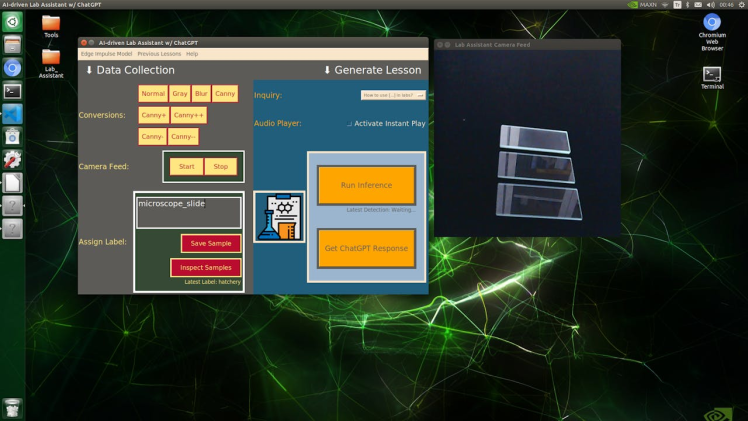The height and width of the screenshot is (421, 748).
Task: Enable Activate Instant Play checkbox
Action: (349, 123)
